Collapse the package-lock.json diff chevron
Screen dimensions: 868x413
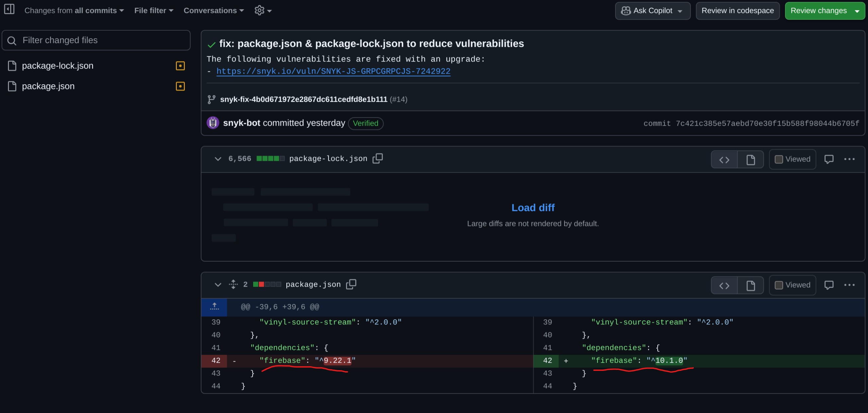[218, 159]
